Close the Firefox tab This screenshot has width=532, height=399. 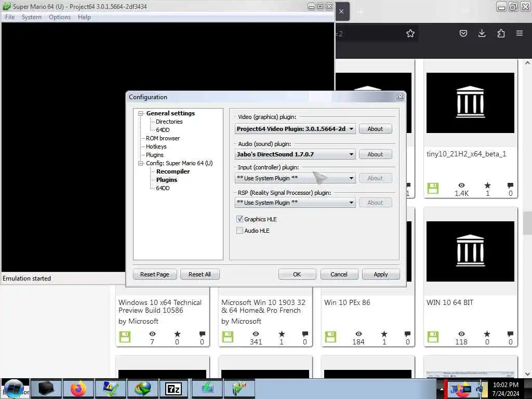tap(341, 11)
